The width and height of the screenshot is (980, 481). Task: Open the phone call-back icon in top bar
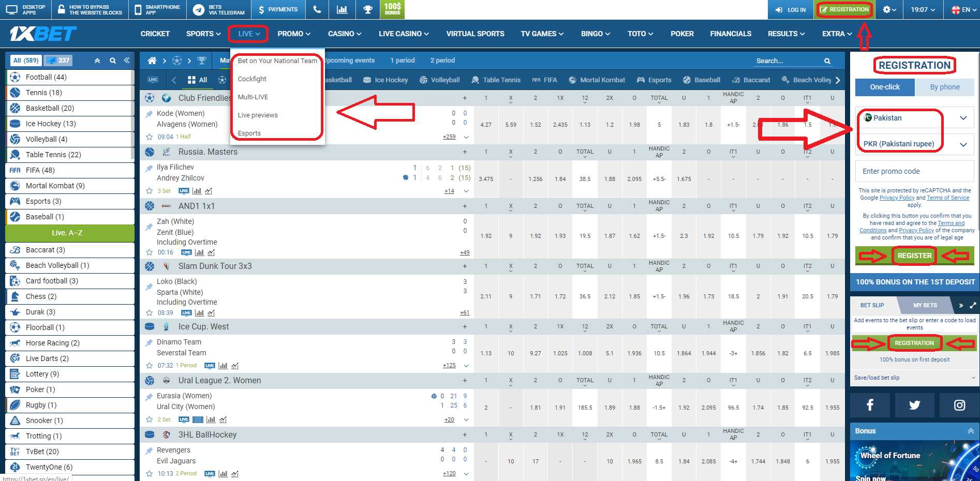[317, 9]
